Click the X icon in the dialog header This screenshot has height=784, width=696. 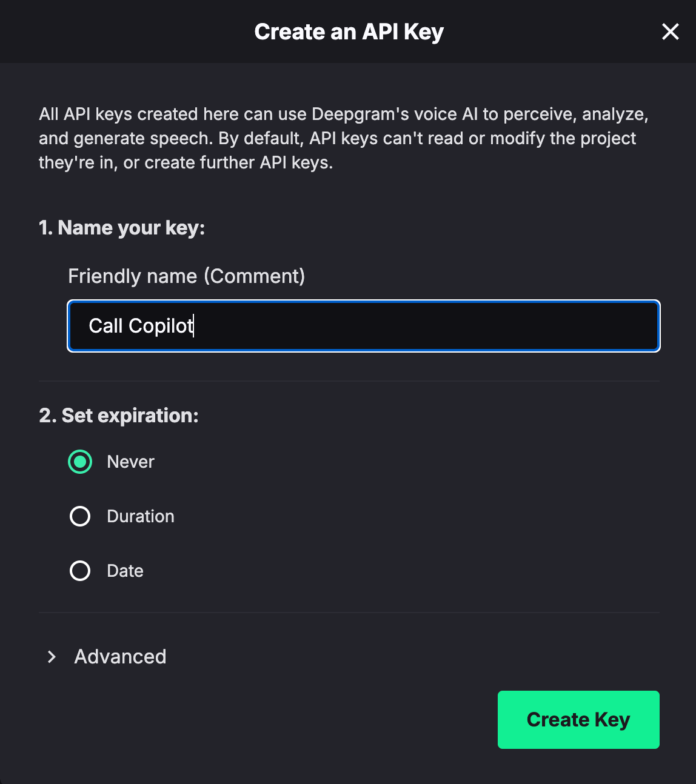670,32
